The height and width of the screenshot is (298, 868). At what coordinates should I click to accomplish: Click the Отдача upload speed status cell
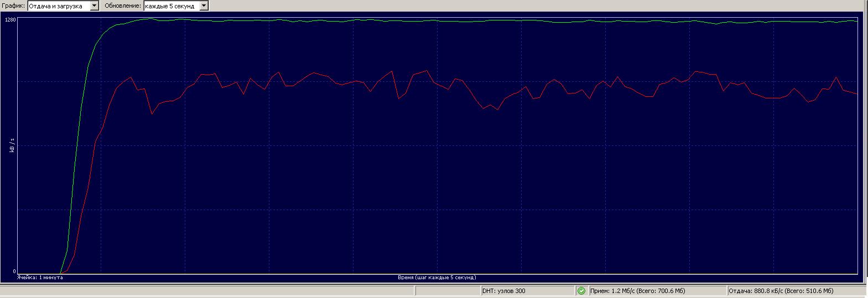[794, 291]
